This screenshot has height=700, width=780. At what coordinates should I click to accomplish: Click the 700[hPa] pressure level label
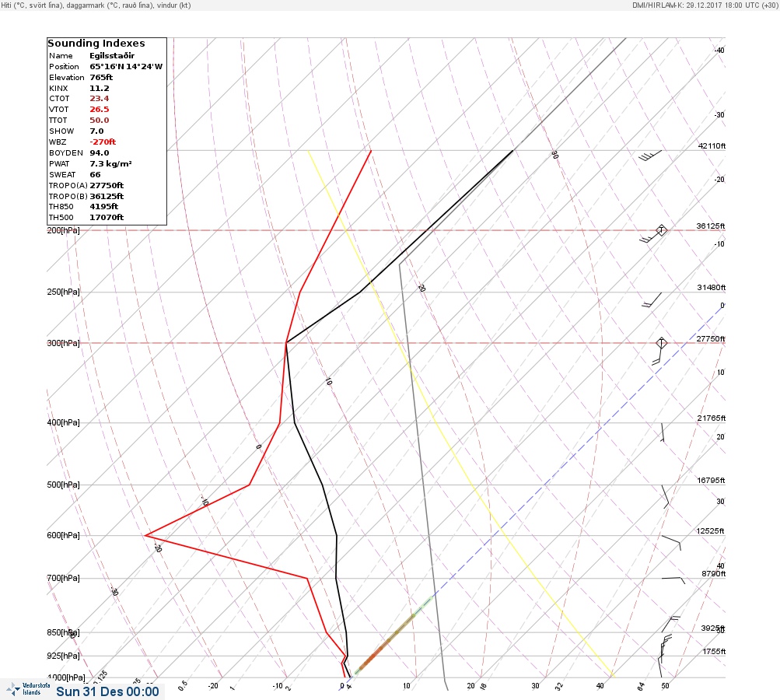click(x=63, y=578)
